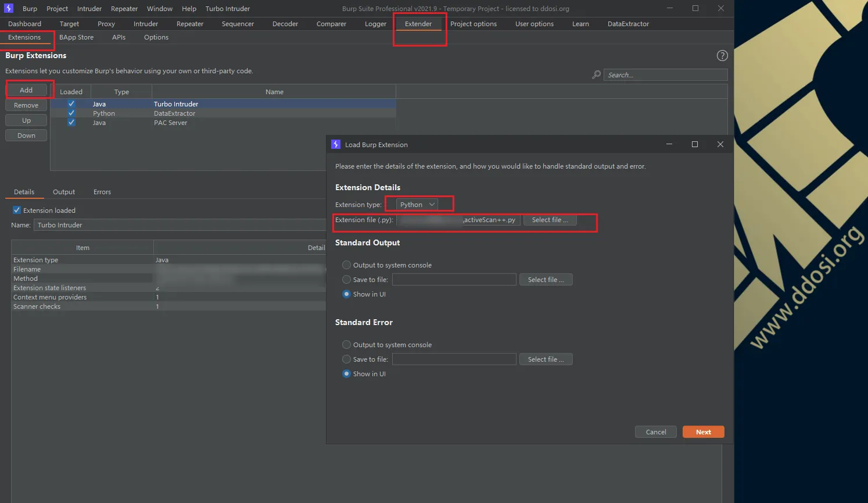Open the BApp Store sub-tab
The height and width of the screenshot is (503, 868).
[76, 37]
